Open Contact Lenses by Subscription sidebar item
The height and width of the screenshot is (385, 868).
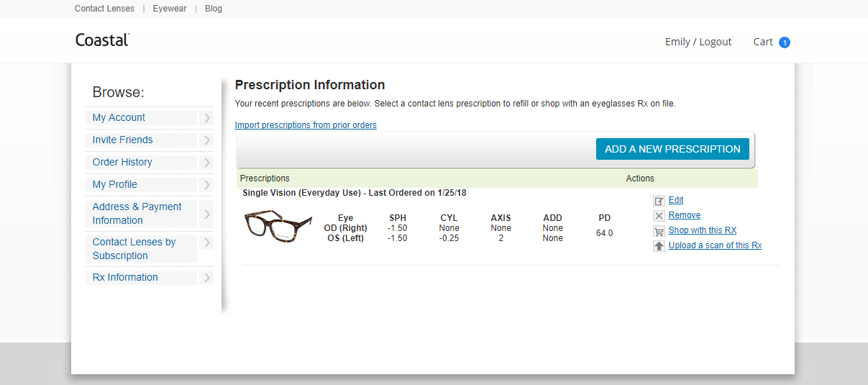point(134,249)
